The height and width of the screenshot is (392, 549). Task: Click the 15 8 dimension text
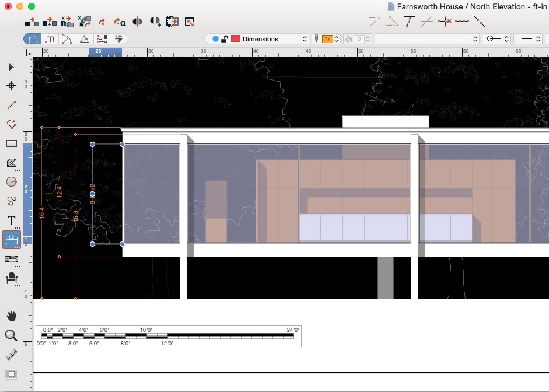pyautogui.click(x=75, y=215)
